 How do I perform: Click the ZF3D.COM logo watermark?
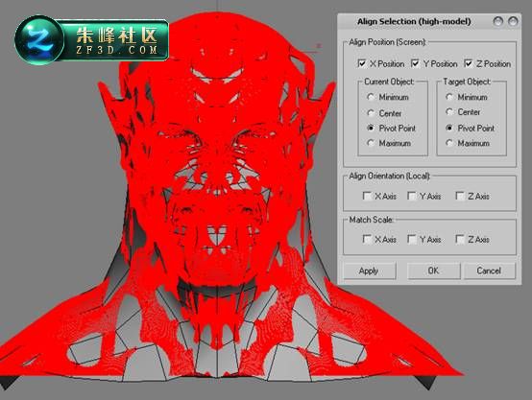pyautogui.click(x=91, y=40)
